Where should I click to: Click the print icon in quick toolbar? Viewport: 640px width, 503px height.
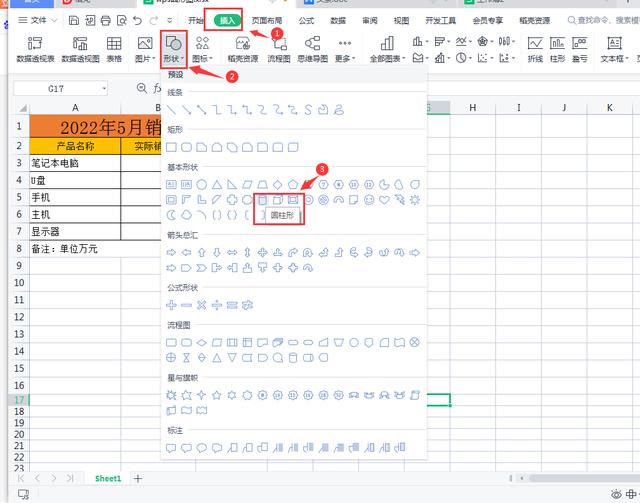(106, 20)
